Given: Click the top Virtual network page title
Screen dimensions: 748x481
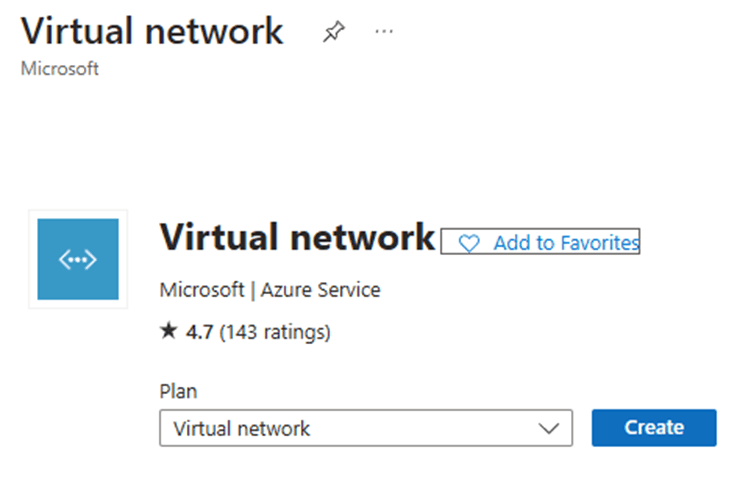Looking at the screenshot, I should pos(152,31).
